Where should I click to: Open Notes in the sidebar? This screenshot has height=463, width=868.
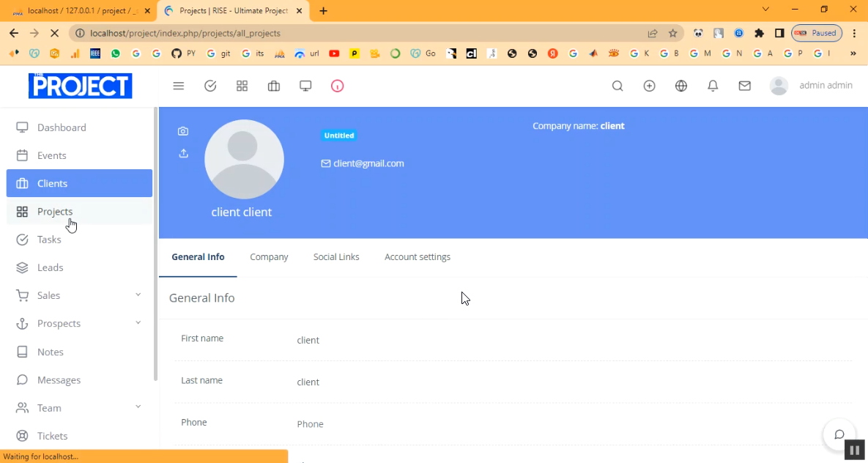79,352
